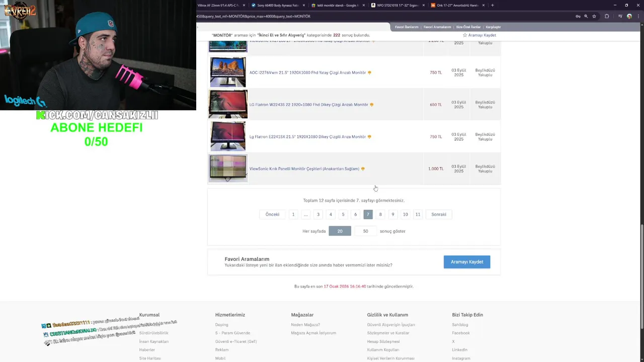Go to results page 1
Image resolution: width=644 pixels, height=362 pixels.
[293, 214]
